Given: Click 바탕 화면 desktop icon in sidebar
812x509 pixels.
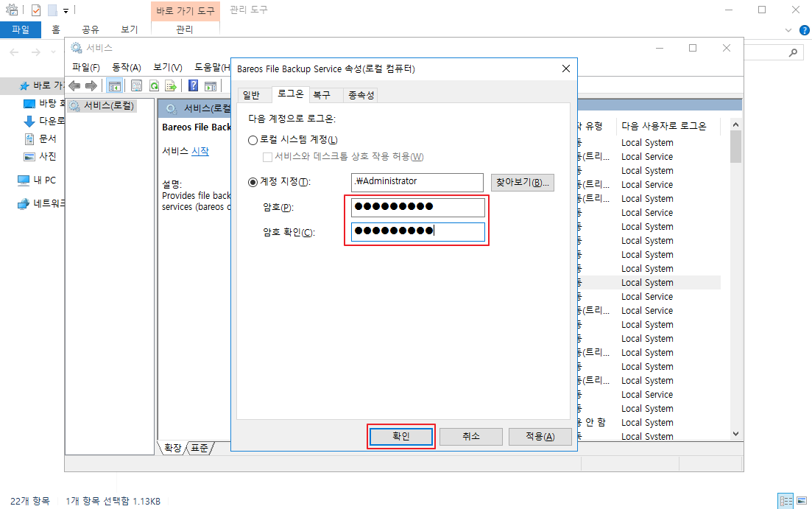Looking at the screenshot, I should point(29,104).
